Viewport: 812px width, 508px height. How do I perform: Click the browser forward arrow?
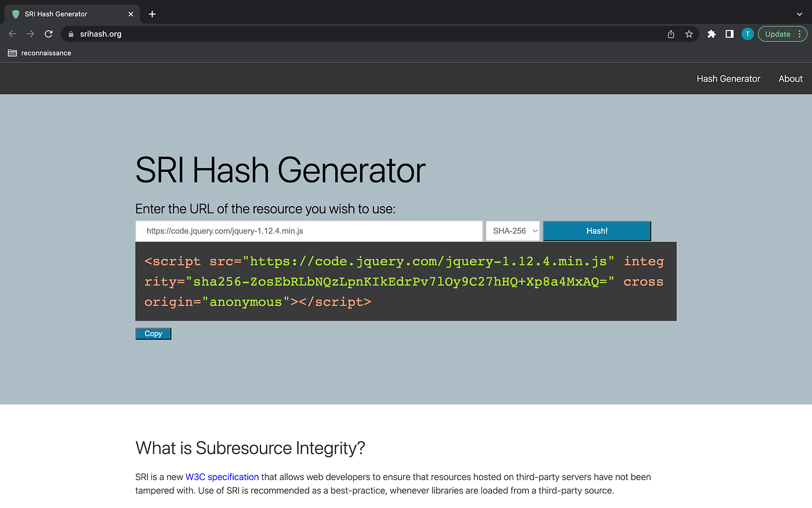(30, 34)
